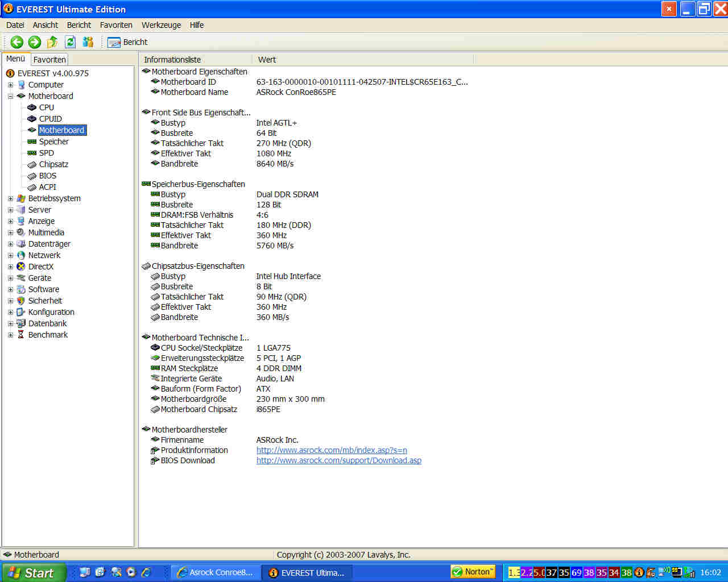Screen dimensions: 728x582
Task: Click the Netzwerk globe icon in tree
Action: coord(21,255)
